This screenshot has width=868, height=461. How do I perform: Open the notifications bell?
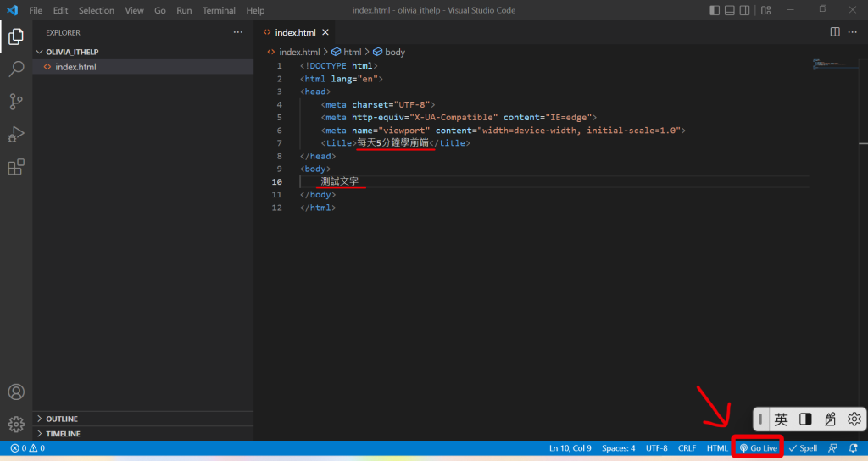point(854,448)
